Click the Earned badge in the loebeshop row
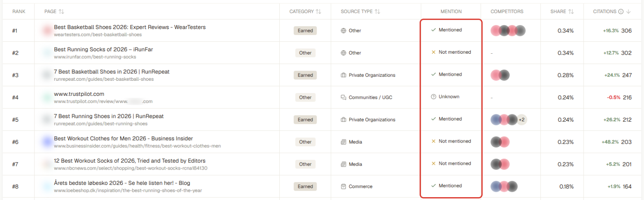644x200 pixels. tap(305, 186)
